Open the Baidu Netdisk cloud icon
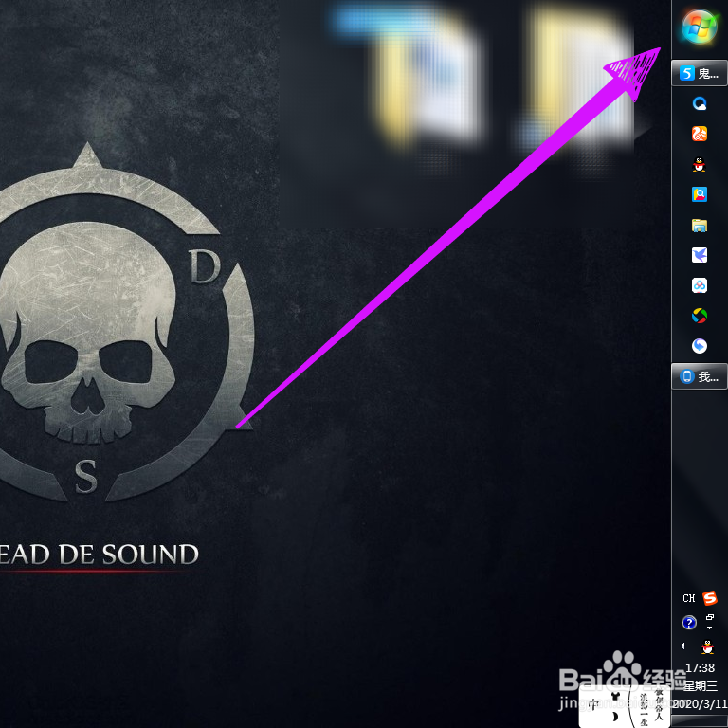 [x=700, y=285]
